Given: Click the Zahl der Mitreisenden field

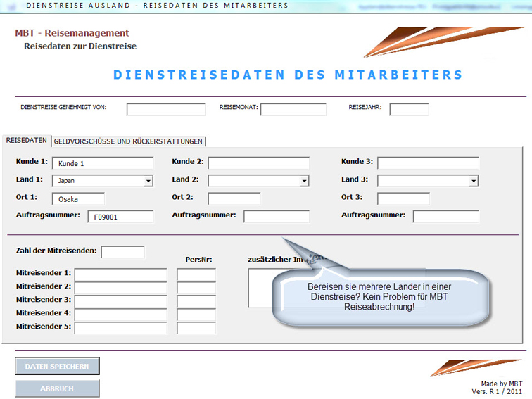Looking at the screenshot, I should tap(122, 251).
